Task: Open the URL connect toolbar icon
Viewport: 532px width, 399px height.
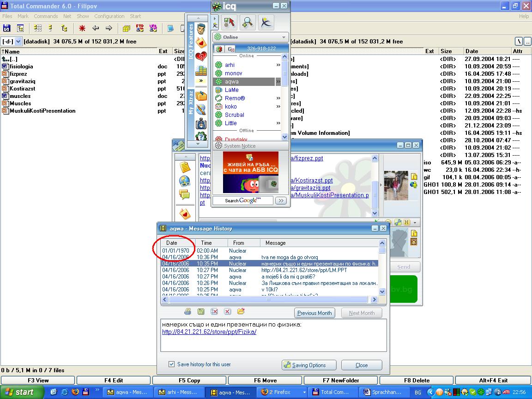Action: click(x=153, y=29)
